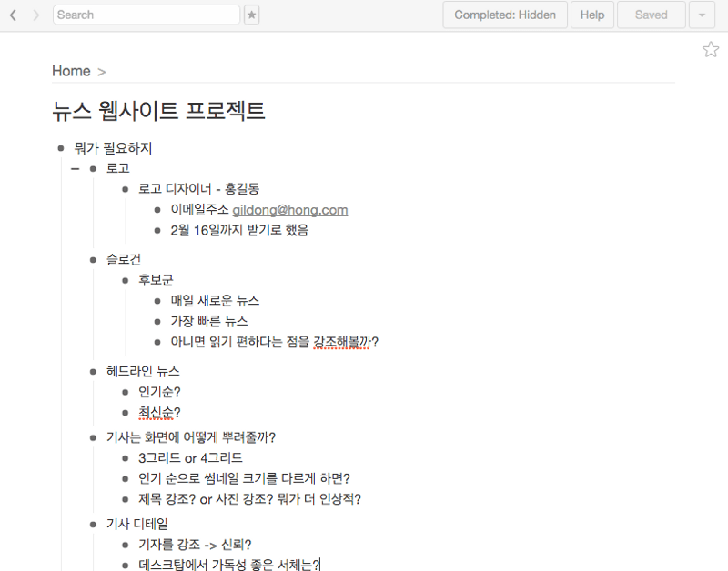Click in the Search field
This screenshot has width=728, height=571.
pyautogui.click(x=146, y=15)
